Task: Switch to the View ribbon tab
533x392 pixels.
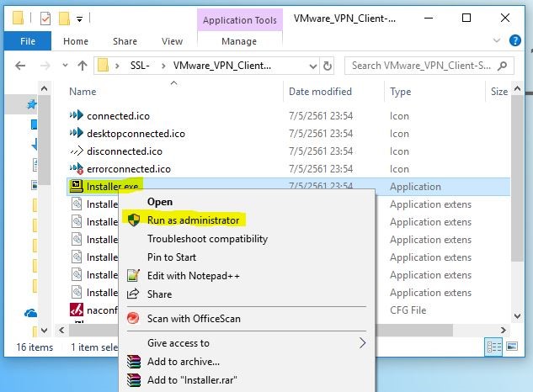Action: click(x=172, y=41)
